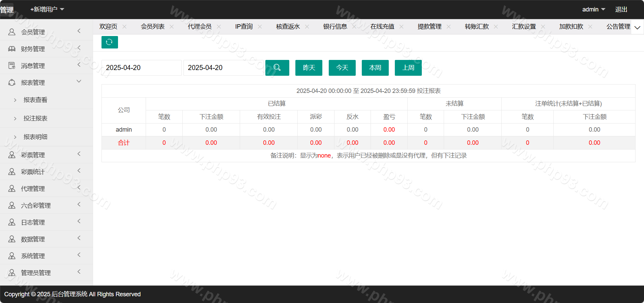Image resolution: width=644 pixels, height=303 pixels.
Task: Click the 报表管理 icon in sidebar
Action: click(x=12, y=82)
